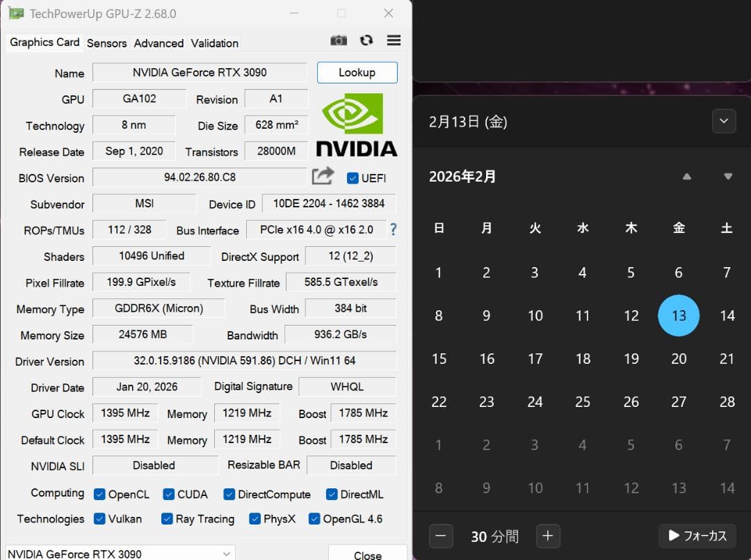
Task: Click the share/upload icon next to BIOS Version
Action: click(x=323, y=177)
